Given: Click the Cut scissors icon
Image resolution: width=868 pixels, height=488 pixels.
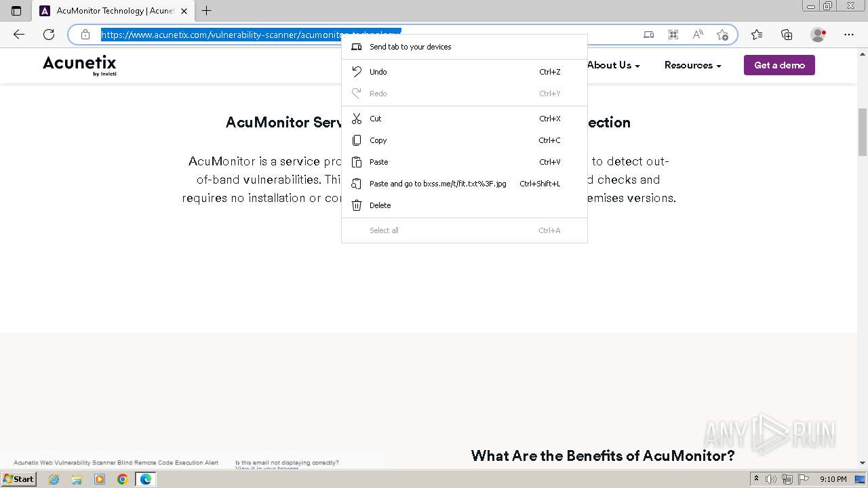Looking at the screenshot, I should (357, 119).
